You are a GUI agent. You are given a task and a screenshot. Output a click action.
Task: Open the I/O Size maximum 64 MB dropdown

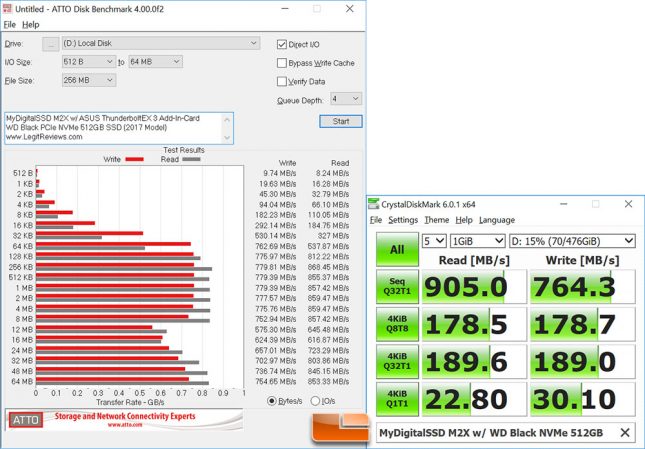155,62
